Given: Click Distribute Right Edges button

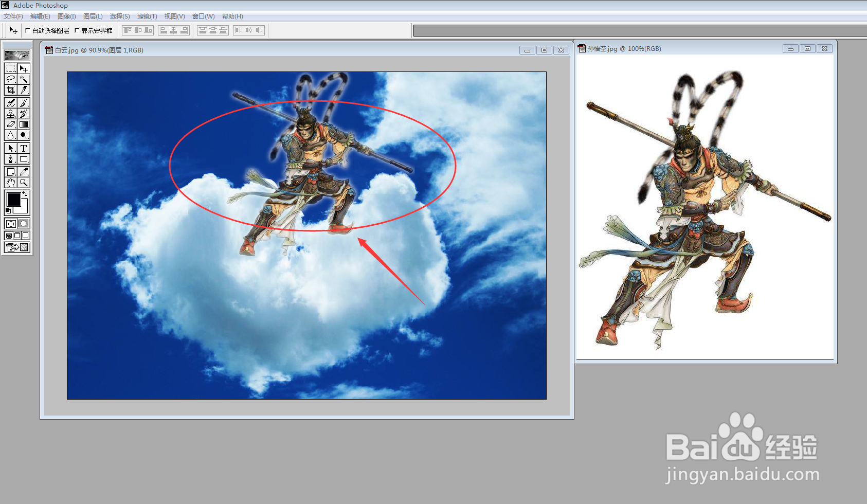Looking at the screenshot, I should click(259, 30).
